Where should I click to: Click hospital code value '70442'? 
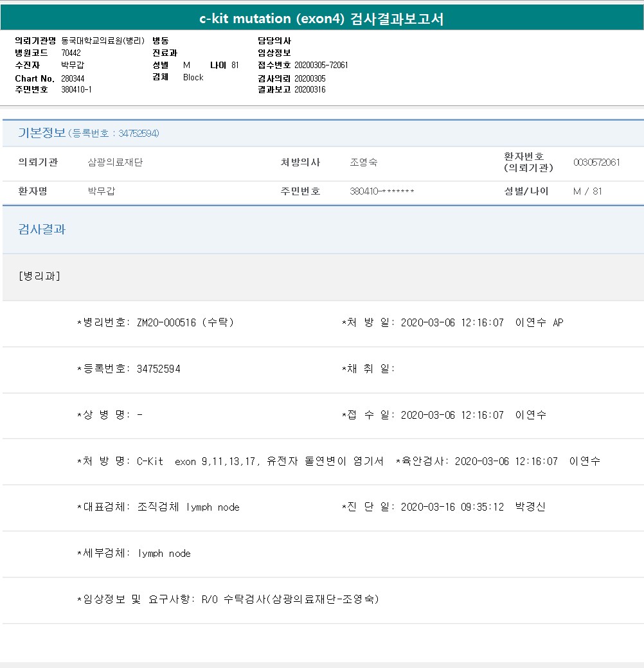point(71,53)
